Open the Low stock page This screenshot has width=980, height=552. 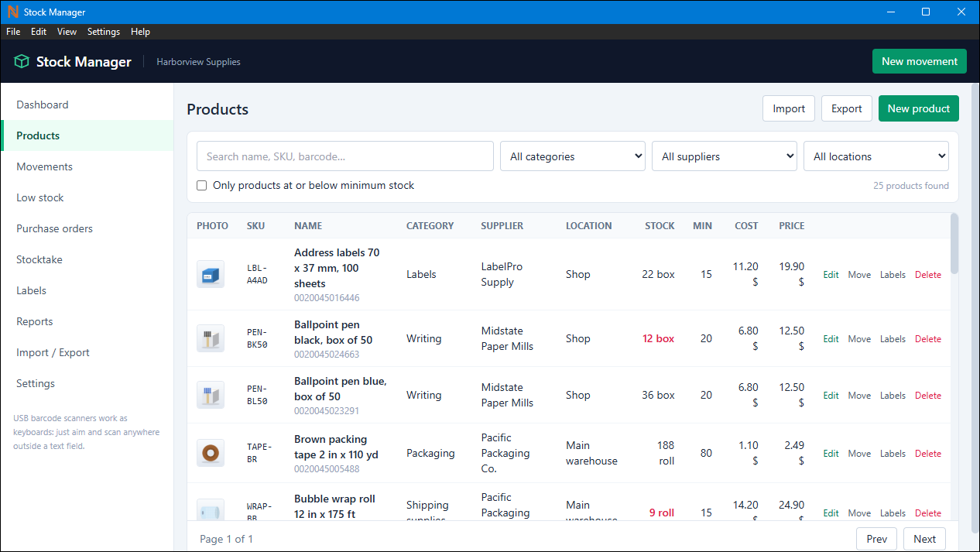point(87,197)
